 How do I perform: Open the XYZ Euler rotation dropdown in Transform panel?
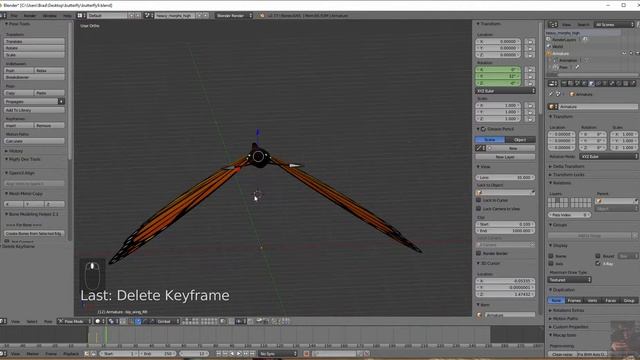click(x=505, y=91)
